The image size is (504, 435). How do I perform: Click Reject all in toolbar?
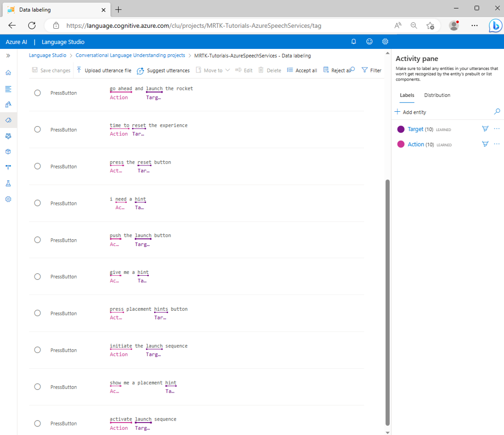point(337,71)
